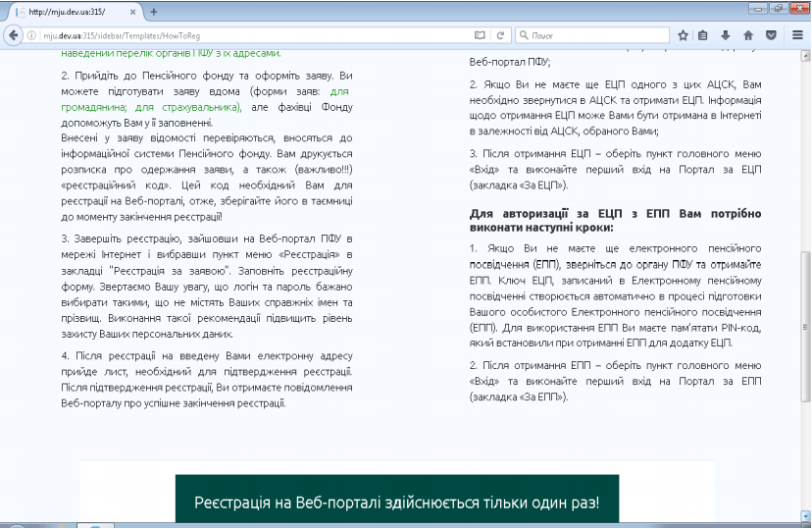The height and width of the screenshot is (529, 812).
Task: Go back with the browser back arrow
Action: click(x=13, y=35)
